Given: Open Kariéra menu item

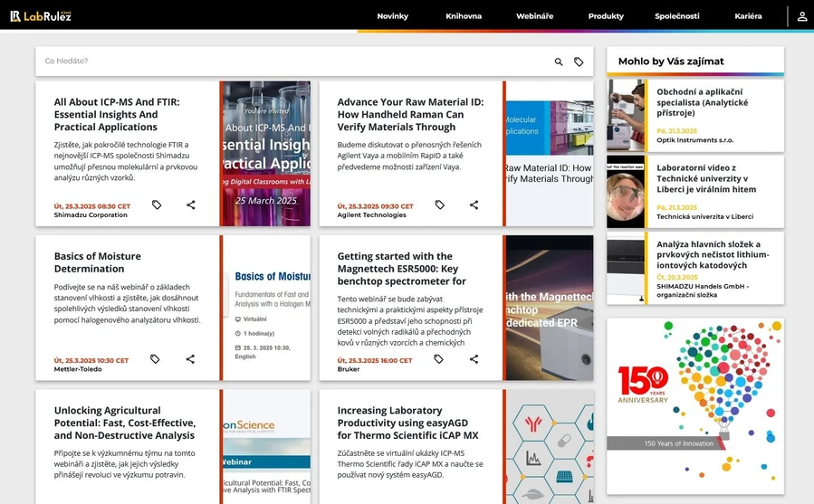Looking at the screenshot, I should click(748, 16).
